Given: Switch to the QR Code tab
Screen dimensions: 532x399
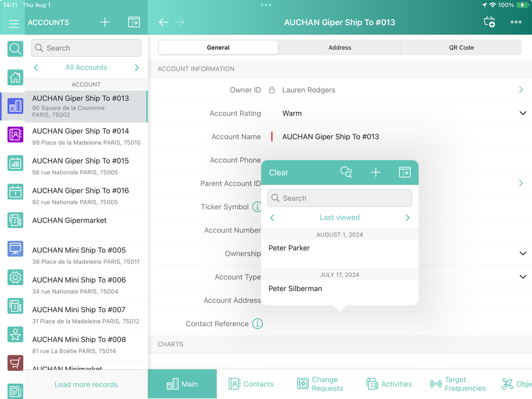Looking at the screenshot, I should click(x=461, y=48).
